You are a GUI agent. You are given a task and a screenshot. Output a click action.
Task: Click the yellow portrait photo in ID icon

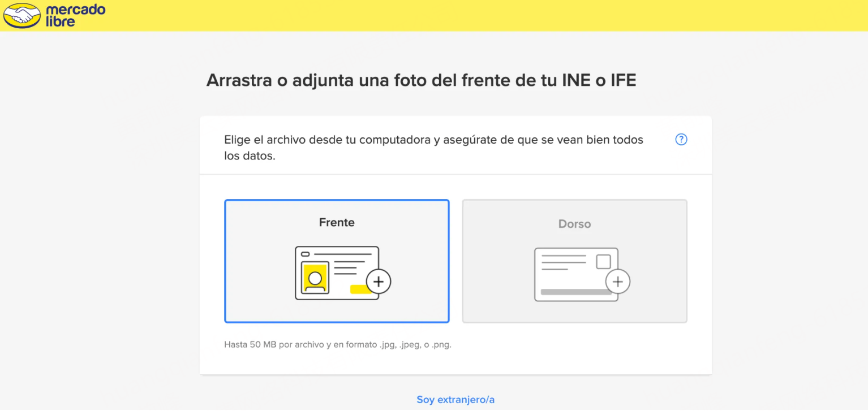(315, 277)
